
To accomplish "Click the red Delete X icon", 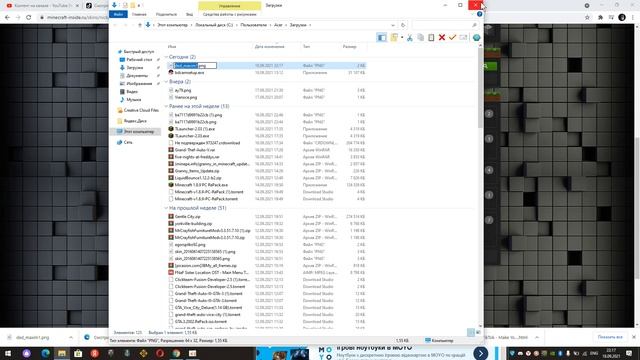I will point(442,38).
